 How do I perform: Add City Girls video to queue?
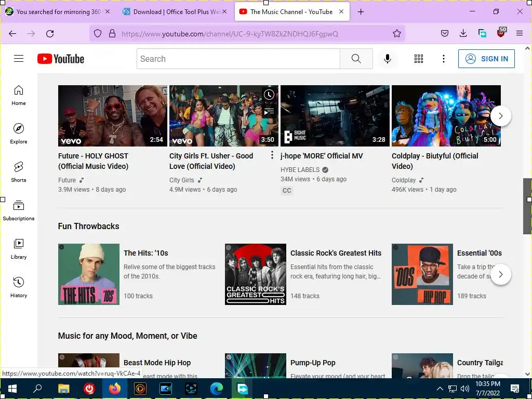[x=269, y=111]
